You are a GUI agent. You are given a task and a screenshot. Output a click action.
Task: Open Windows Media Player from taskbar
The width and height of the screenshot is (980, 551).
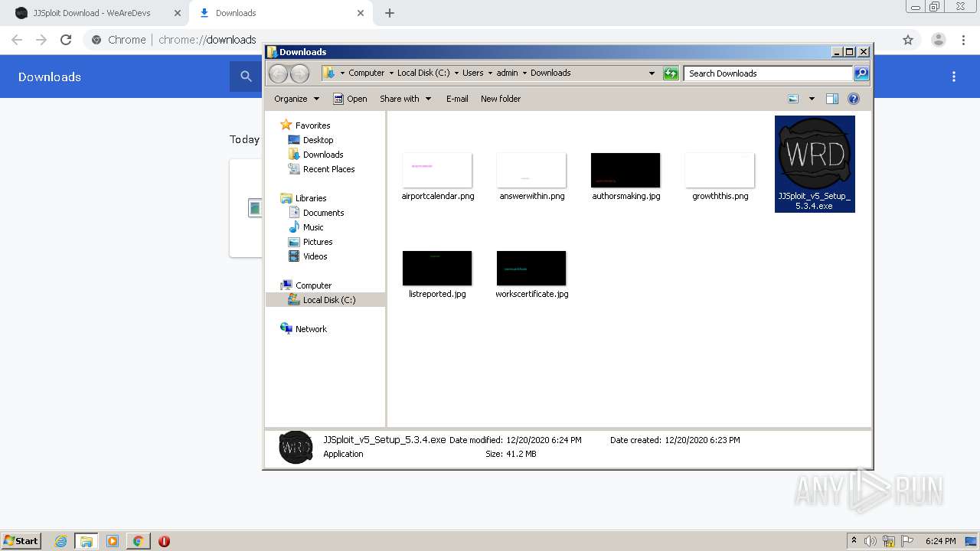click(x=113, y=541)
